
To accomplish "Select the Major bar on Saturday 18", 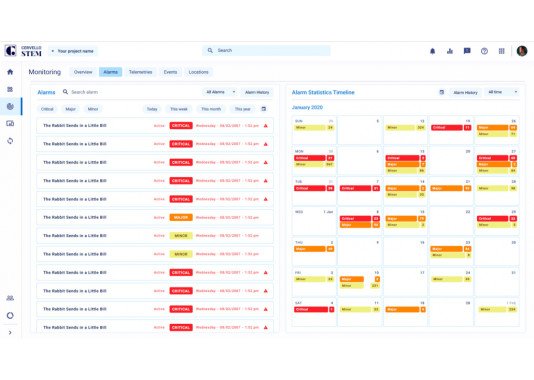I will click(x=405, y=310).
